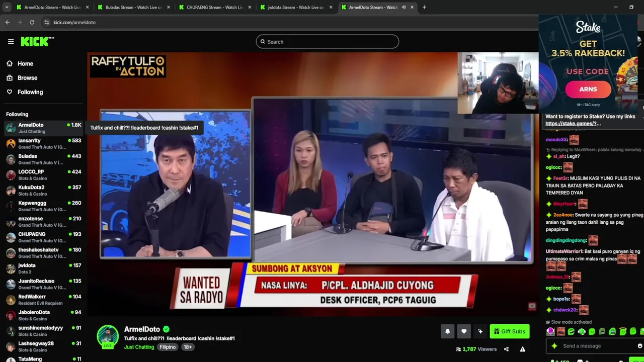
Task: Open sunshinemelodyyy channel in sidebar
Action: (x=43, y=330)
